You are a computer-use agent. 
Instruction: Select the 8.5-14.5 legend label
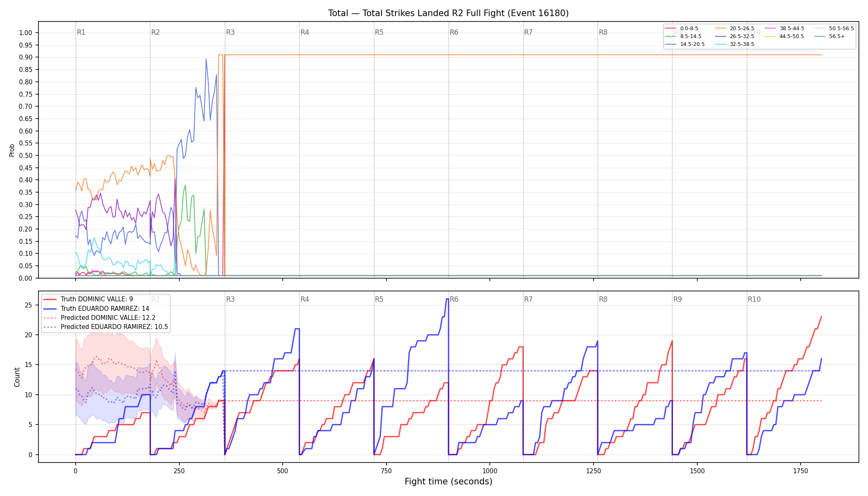(x=691, y=36)
